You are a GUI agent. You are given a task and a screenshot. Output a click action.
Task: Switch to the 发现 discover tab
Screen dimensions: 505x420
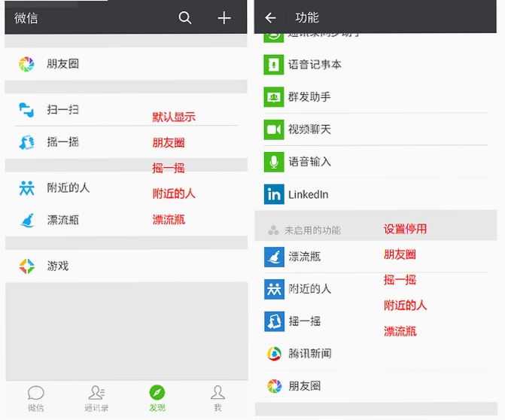pyautogui.click(x=157, y=399)
